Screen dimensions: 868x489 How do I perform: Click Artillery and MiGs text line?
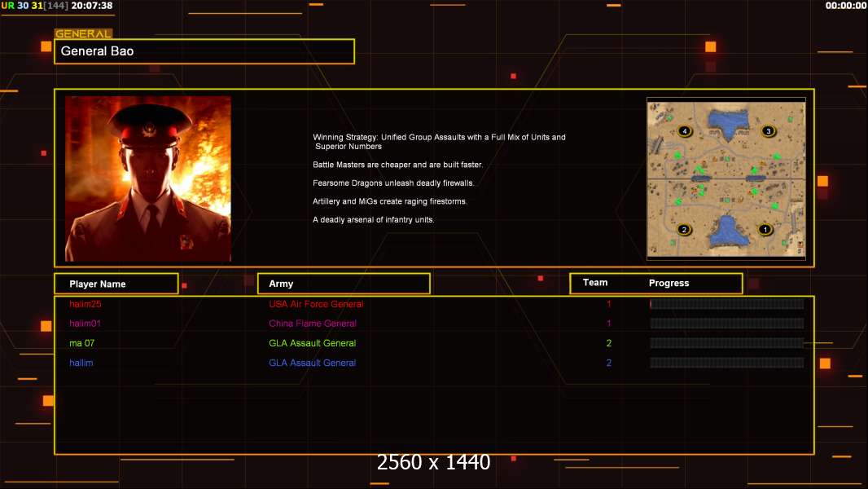390,201
